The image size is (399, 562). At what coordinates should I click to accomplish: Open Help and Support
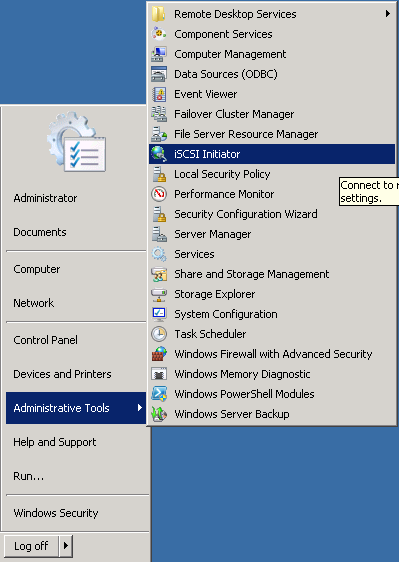pyautogui.click(x=76, y=442)
